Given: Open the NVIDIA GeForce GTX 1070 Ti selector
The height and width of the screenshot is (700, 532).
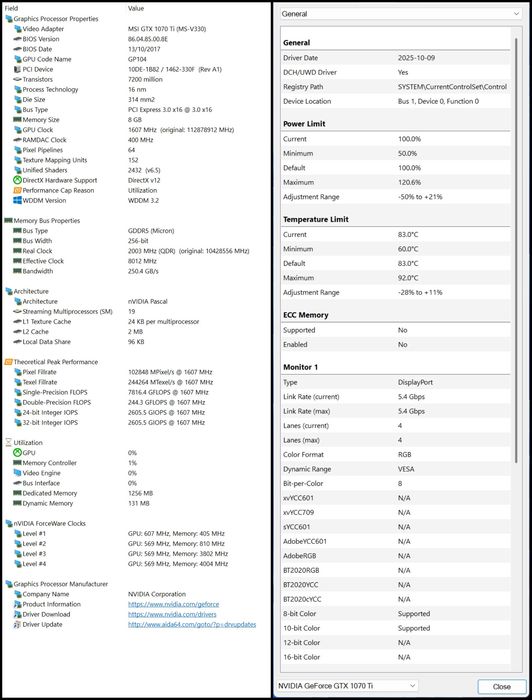Looking at the screenshot, I should tap(347, 685).
